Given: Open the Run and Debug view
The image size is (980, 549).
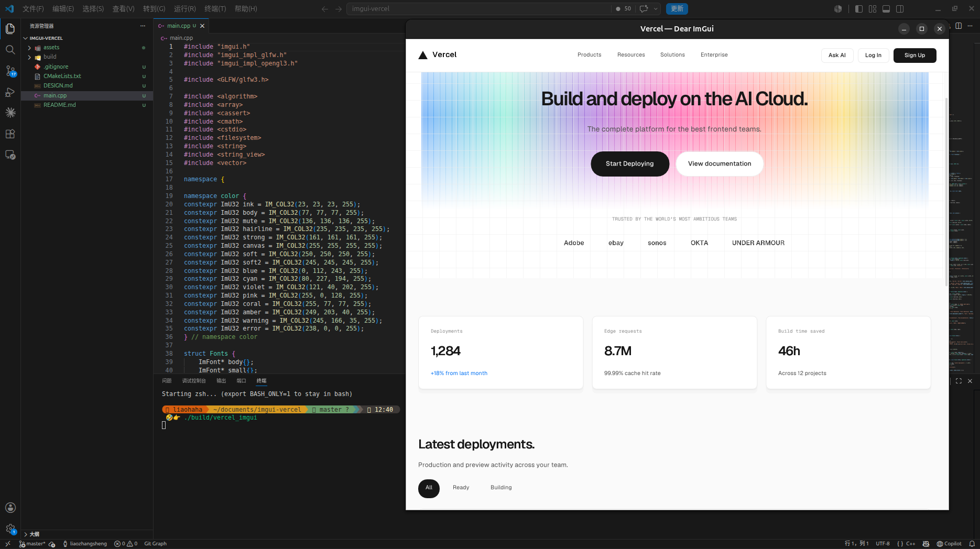Looking at the screenshot, I should point(10,92).
